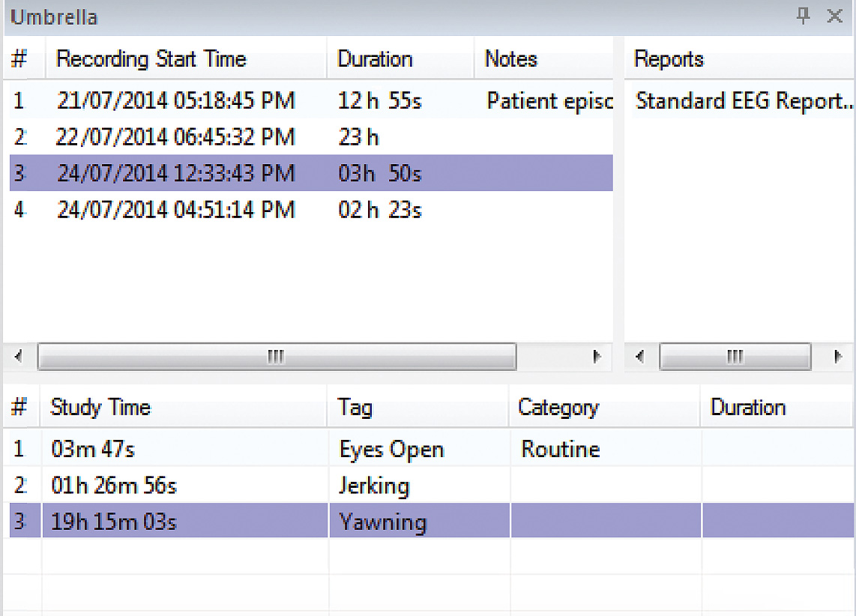Image resolution: width=856 pixels, height=616 pixels.
Task: Select the Jerking event row
Action: click(x=373, y=486)
